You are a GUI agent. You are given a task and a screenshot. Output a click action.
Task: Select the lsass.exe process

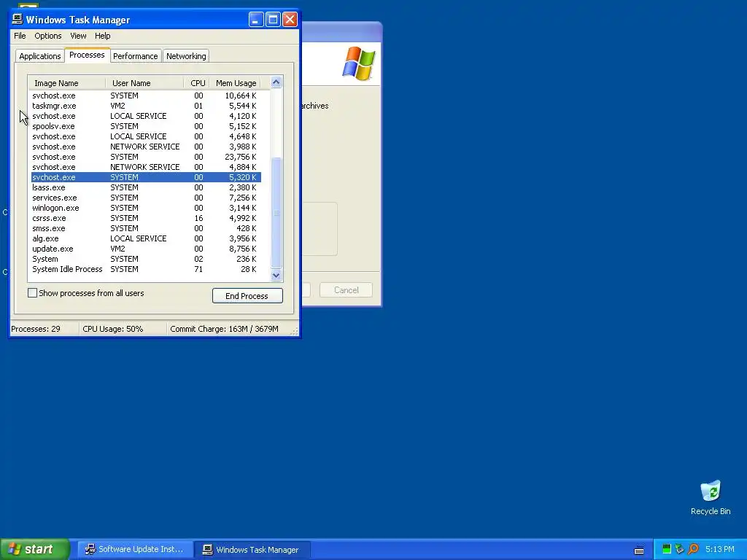tap(146, 187)
